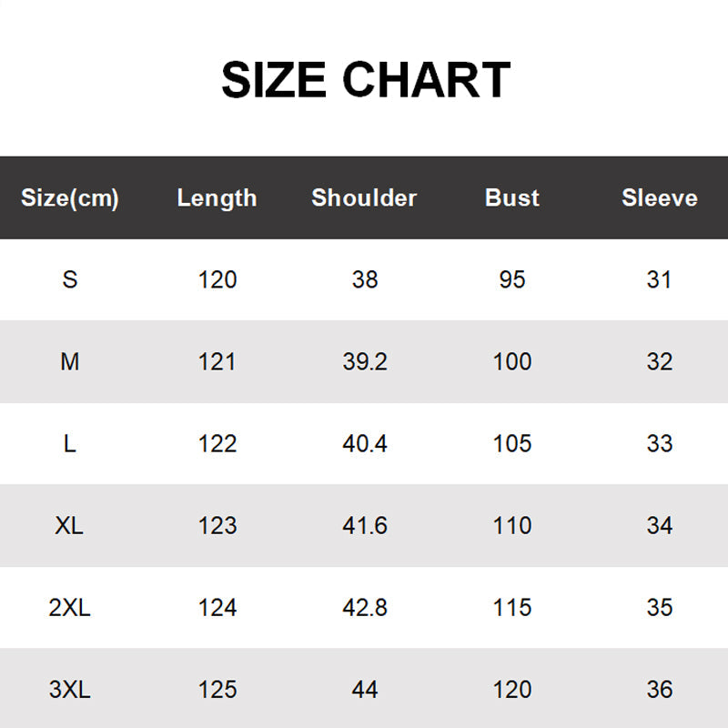This screenshot has height=728, width=728.
Task: Select the L size row label
Action: point(70,443)
